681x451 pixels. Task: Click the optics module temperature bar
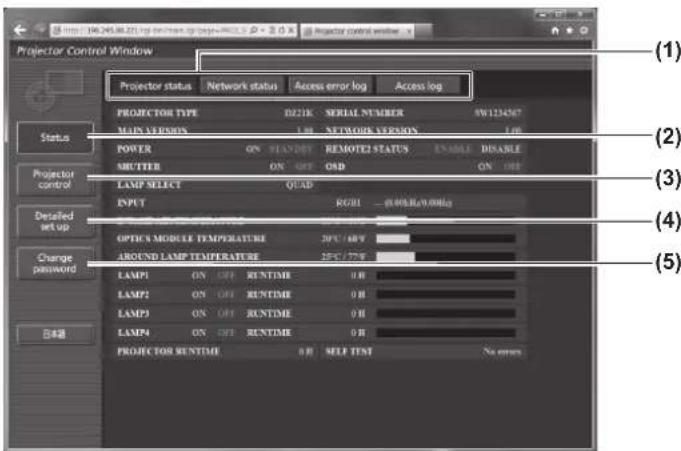coord(446,239)
